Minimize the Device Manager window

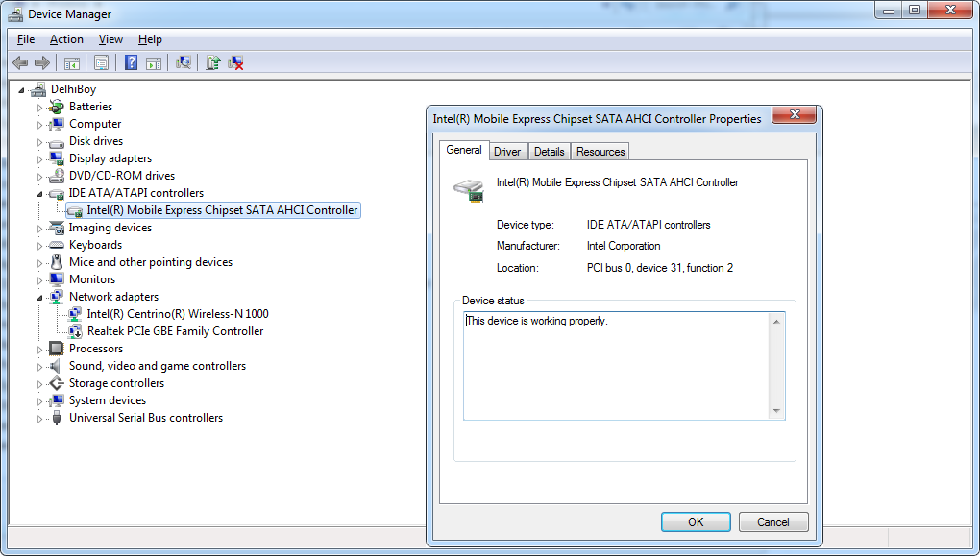tap(890, 10)
